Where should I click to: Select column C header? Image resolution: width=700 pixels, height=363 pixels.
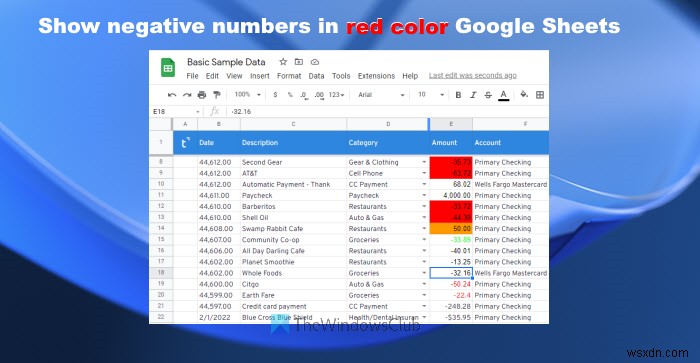pyautogui.click(x=293, y=124)
